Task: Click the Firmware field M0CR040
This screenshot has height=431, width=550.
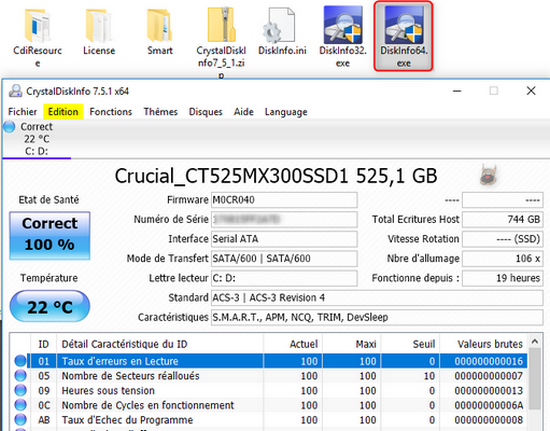Action: tap(284, 200)
